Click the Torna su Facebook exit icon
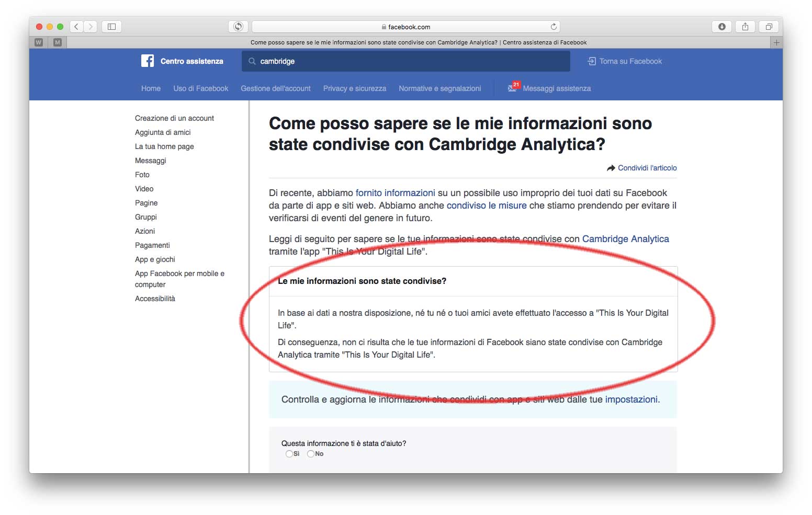Image resolution: width=812 pixels, height=515 pixels. [x=592, y=61]
